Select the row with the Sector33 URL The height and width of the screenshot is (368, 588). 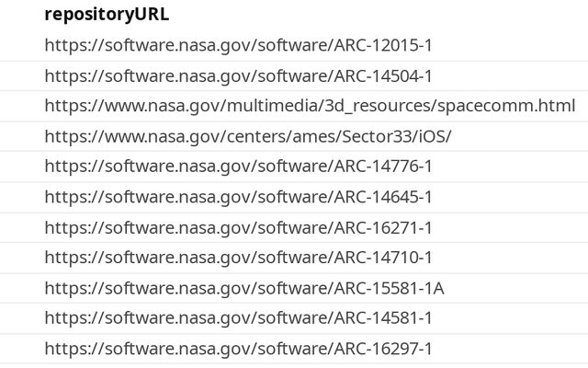click(x=514, y=136)
